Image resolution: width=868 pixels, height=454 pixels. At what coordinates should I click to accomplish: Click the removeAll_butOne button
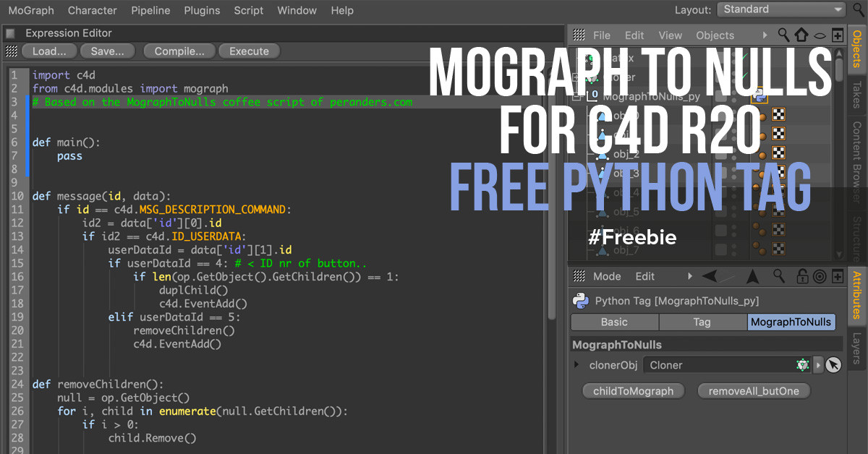pyautogui.click(x=754, y=391)
